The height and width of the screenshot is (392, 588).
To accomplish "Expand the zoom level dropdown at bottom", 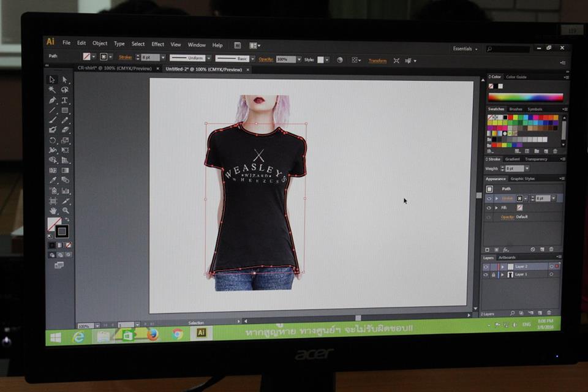I will click(97, 325).
